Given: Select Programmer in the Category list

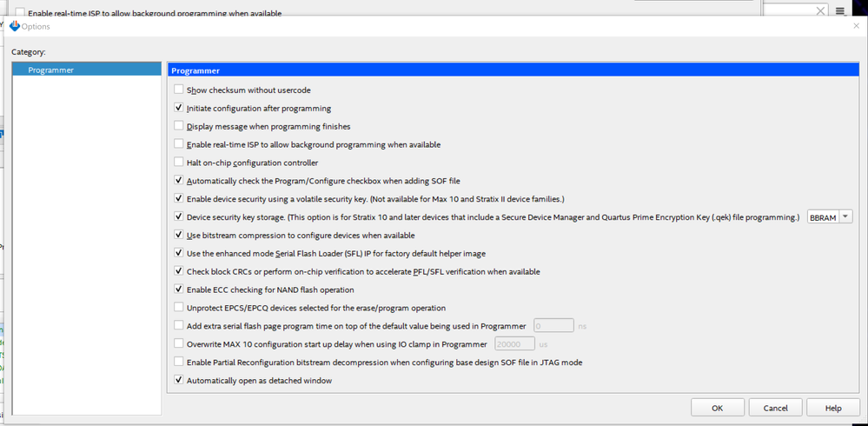Looking at the screenshot, I should (x=51, y=70).
